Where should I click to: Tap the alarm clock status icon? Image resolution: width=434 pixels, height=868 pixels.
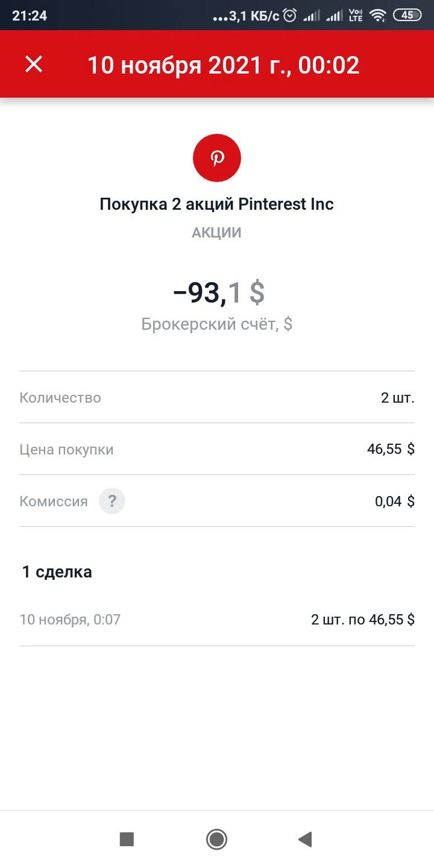click(290, 16)
